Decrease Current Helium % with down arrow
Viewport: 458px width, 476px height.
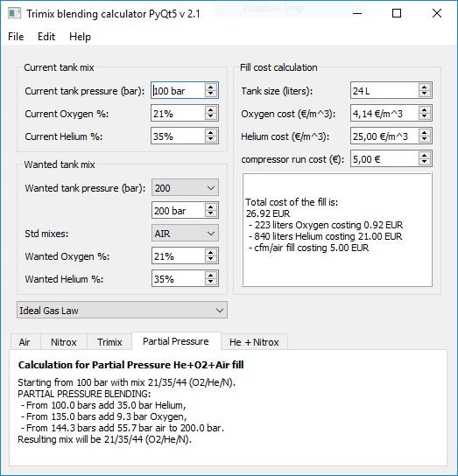point(211,139)
